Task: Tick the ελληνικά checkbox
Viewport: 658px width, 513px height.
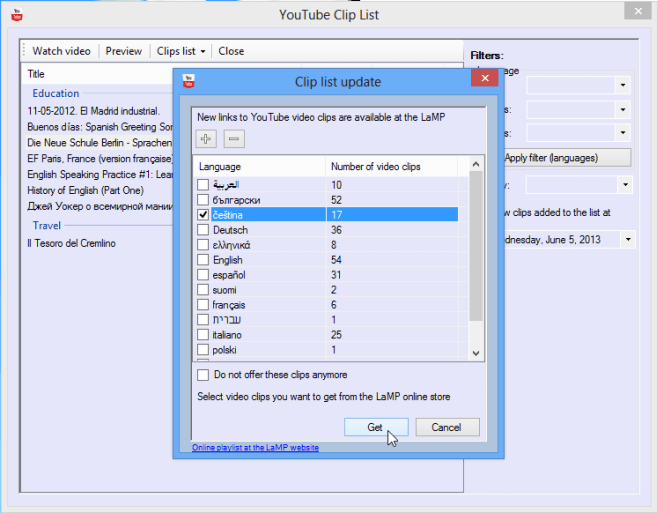Action: [203, 245]
